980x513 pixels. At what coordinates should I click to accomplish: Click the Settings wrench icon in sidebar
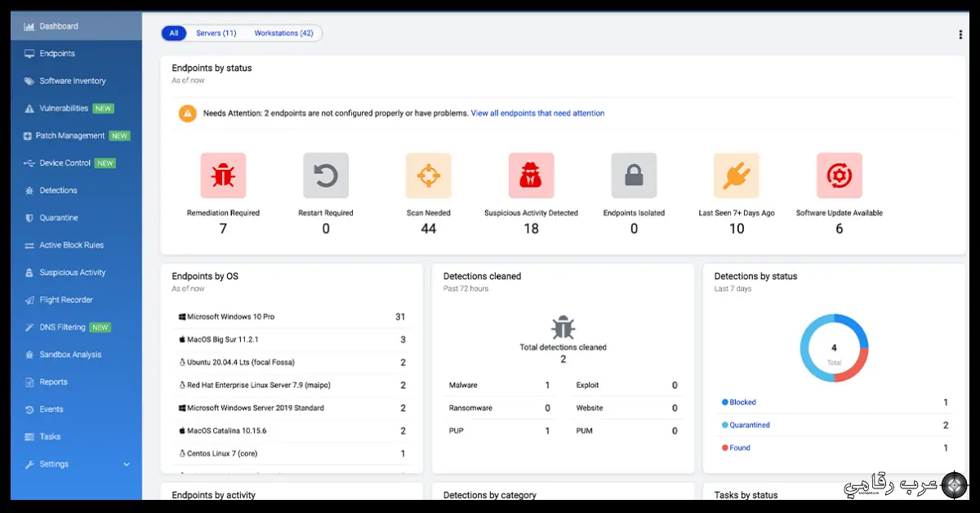point(29,464)
